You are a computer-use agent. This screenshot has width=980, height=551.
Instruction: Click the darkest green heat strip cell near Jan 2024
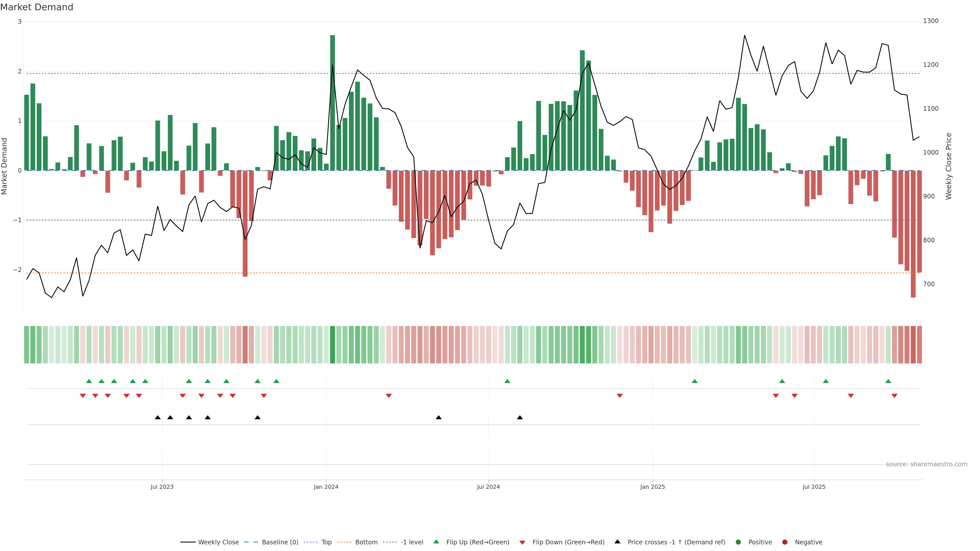(x=333, y=345)
